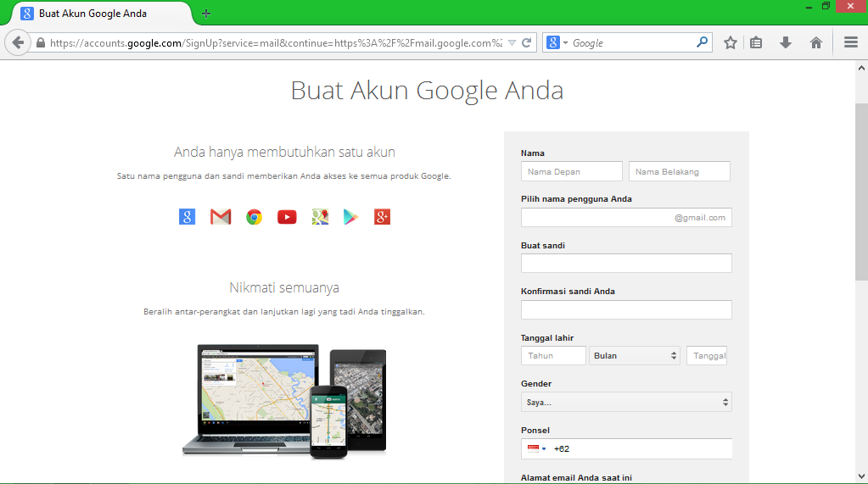Click the address bar URL field
This screenshot has height=484, width=868.
coord(276,42)
